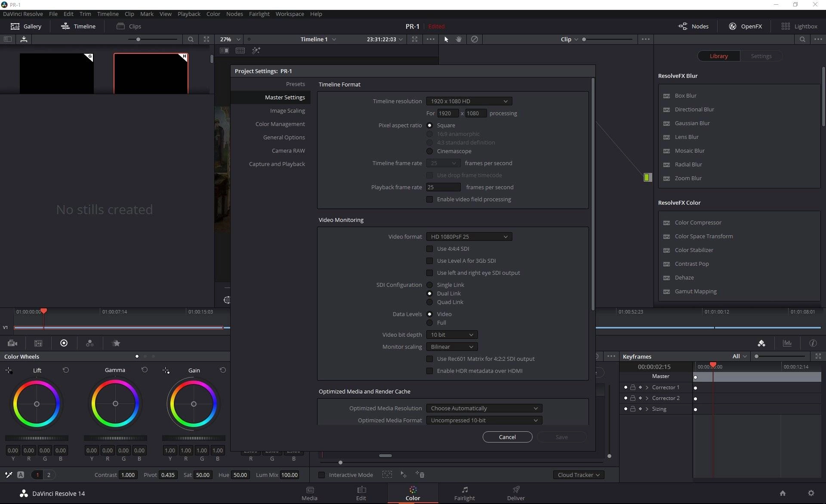Screen dimensions: 826x504
Task: Cancel the Project Settings dialog
Action: click(507, 437)
